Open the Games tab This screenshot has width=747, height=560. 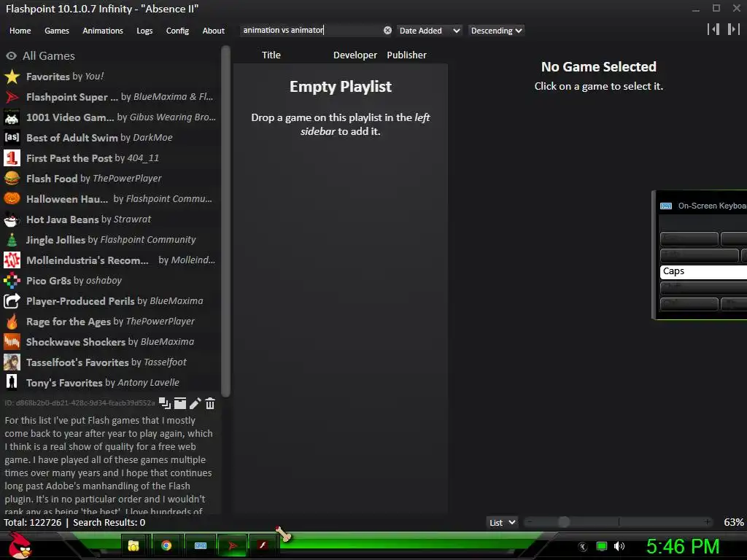pyautogui.click(x=57, y=31)
